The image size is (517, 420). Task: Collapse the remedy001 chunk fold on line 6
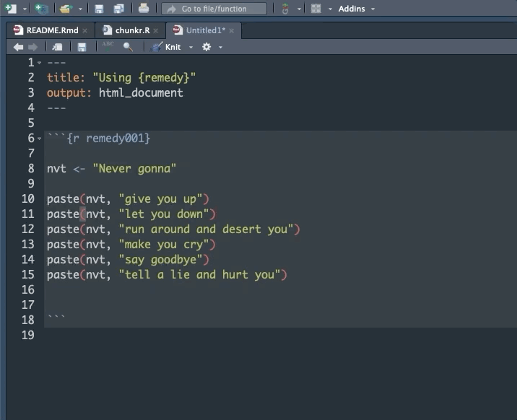[x=40, y=139]
